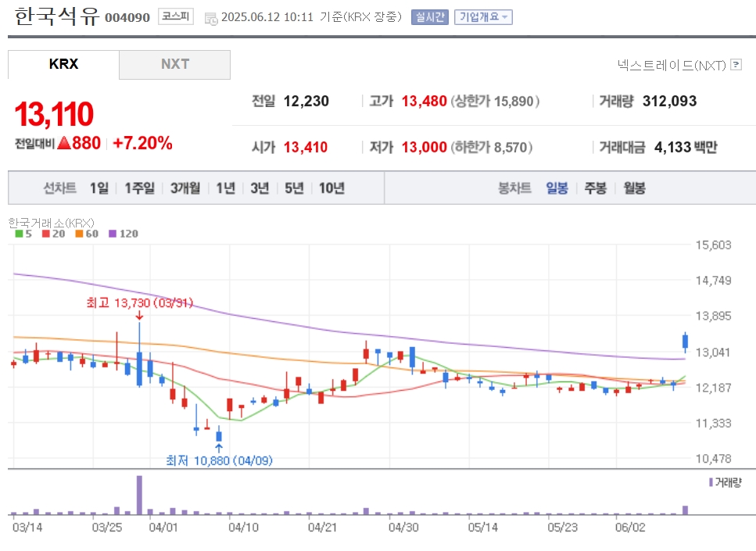Select the 1일 line chart period
The height and width of the screenshot is (551, 756).
[x=99, y=188]
